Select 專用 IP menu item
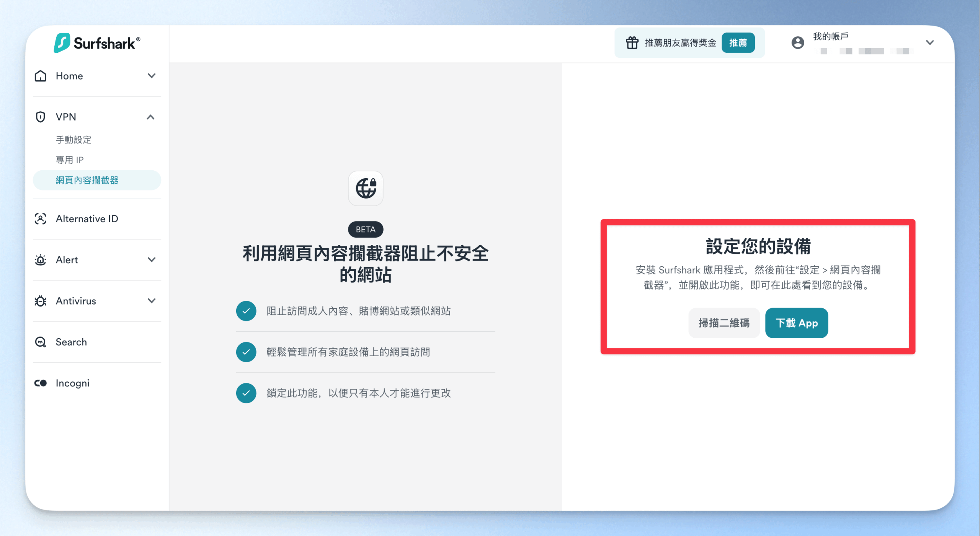Viewport: 980px width, 536px height. point(70,160)
